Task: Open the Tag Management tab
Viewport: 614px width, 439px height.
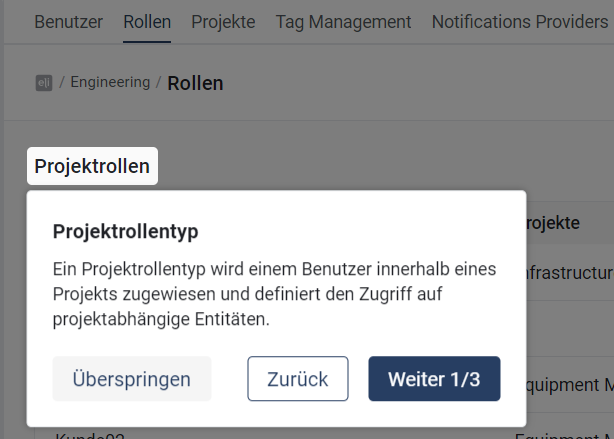Action: click(x=343, y=21)
